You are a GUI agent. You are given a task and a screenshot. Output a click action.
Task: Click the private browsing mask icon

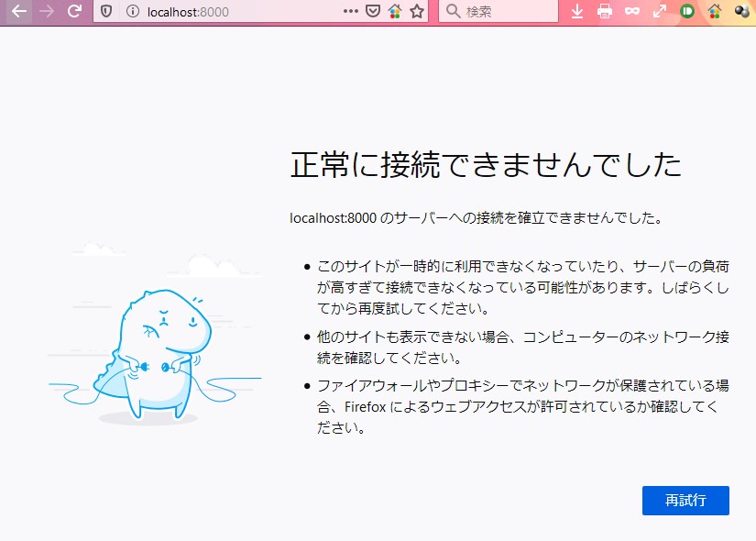[x=632, y=12]
